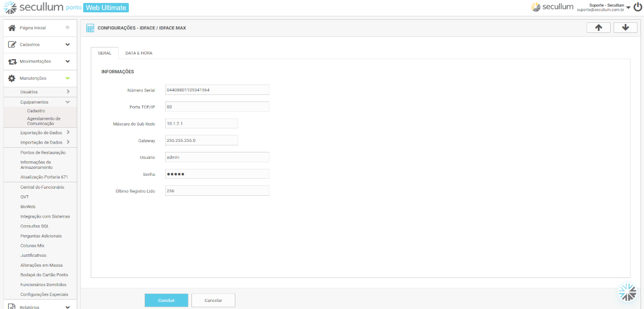
Task: Click the Cancelar button
Action: (213, 300)
